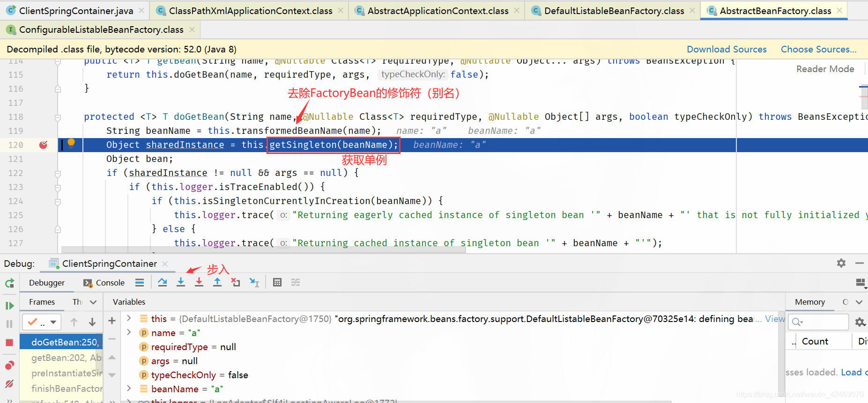Click the Pause Program icon
This screenshot has width=868, height=403.
click(x=9, y=324)
